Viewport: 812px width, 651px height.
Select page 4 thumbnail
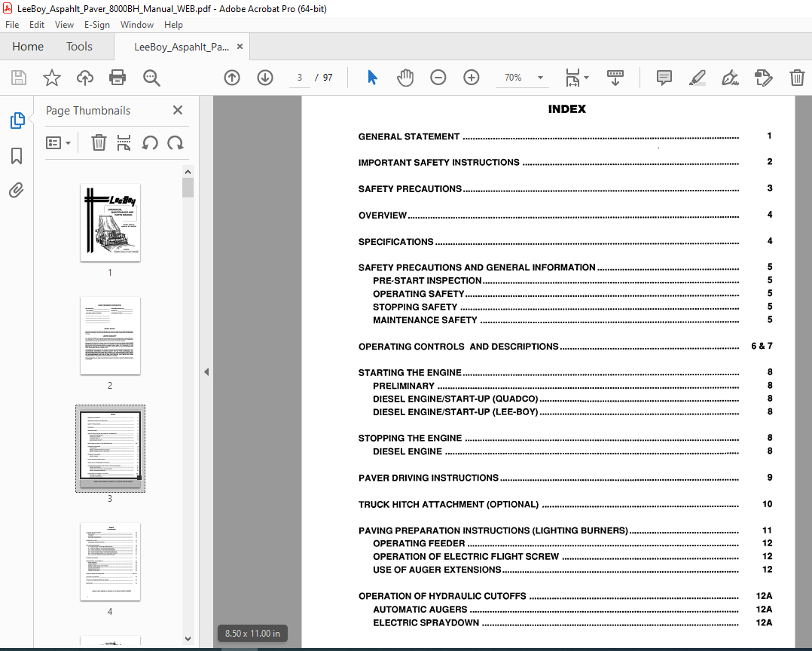pos(110,562)
